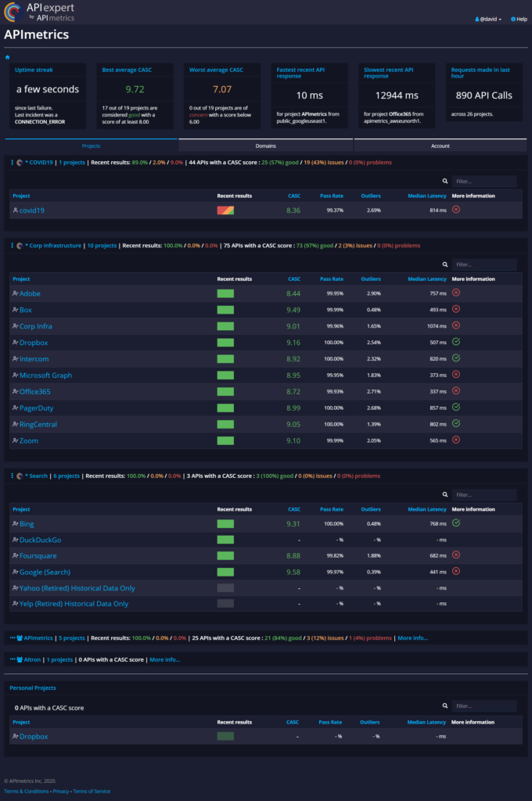
Task: Focus the Search section filter field
Action: coord(484,494)
